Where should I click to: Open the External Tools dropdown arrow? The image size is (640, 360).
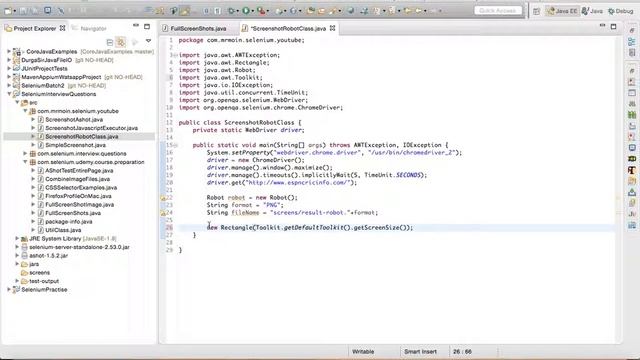click(268, 11)
